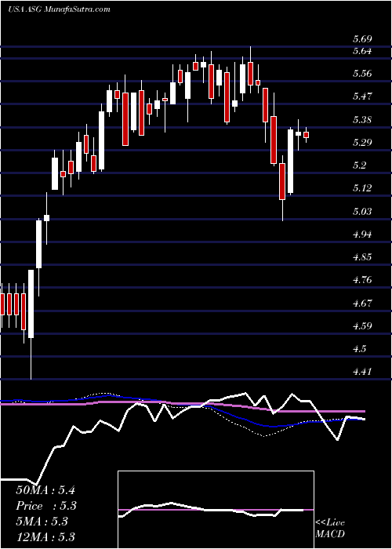Screen dimensions: 392x549
Task: Select the 5.56 price axis label
Action: click(362, 74)
